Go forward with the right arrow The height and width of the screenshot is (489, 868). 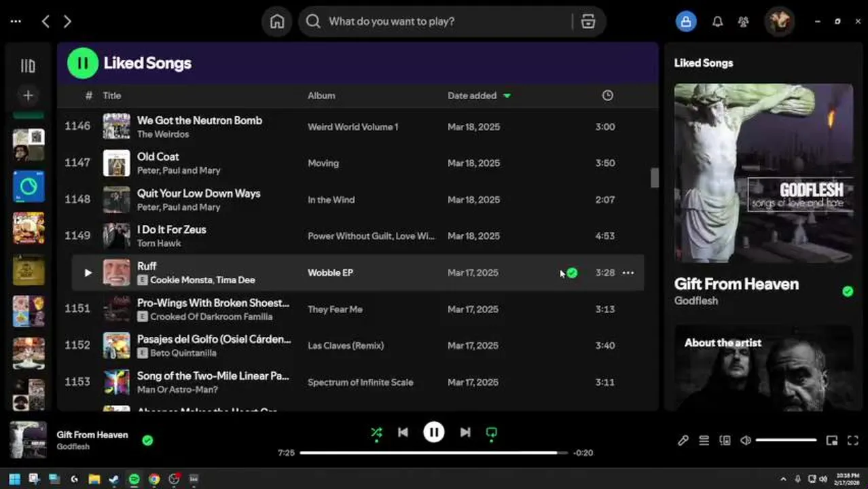coord(67,21)
